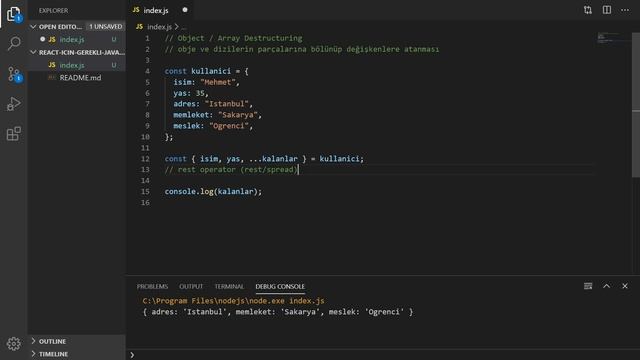The width and height of the screenshot is (640, 360).
Task: Click the node.exe index.js command line
Action: (233, 301)
